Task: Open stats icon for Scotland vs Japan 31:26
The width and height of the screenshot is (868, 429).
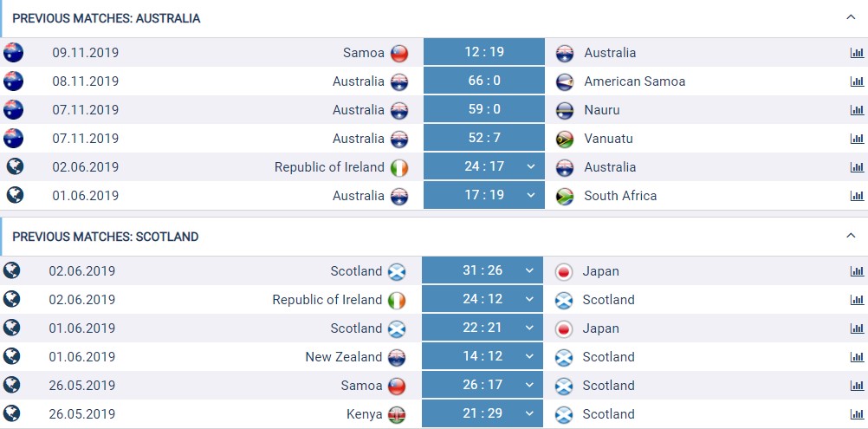Action: [x=857, y=271]
